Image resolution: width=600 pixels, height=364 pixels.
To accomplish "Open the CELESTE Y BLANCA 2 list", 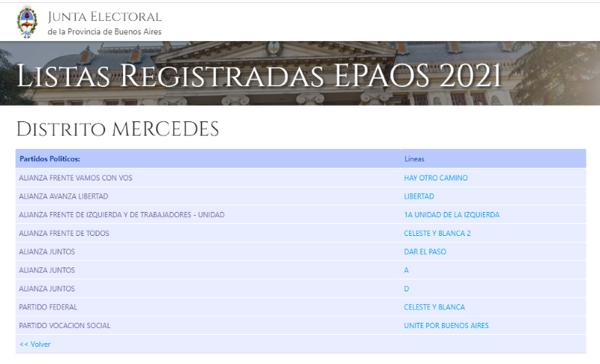I will (437, 234).
